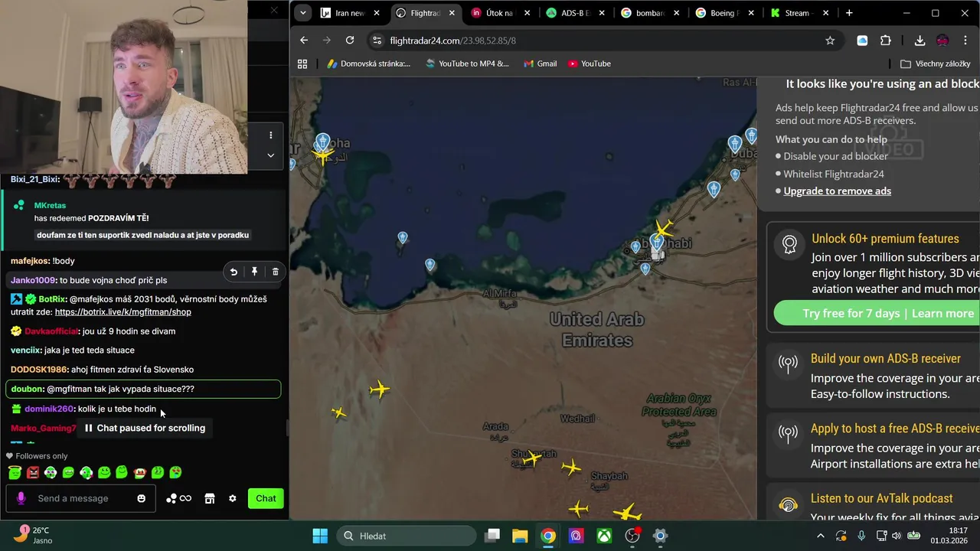Open Všechny záložky bookmarks folder
Screen dimensions: 980x551
coord(936,64)
